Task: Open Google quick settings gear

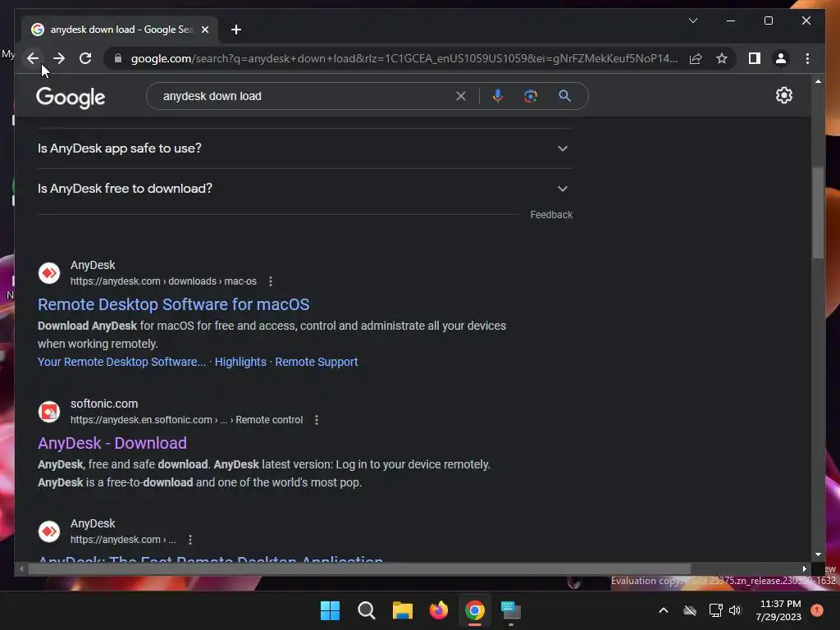Action: pos(783,95)
